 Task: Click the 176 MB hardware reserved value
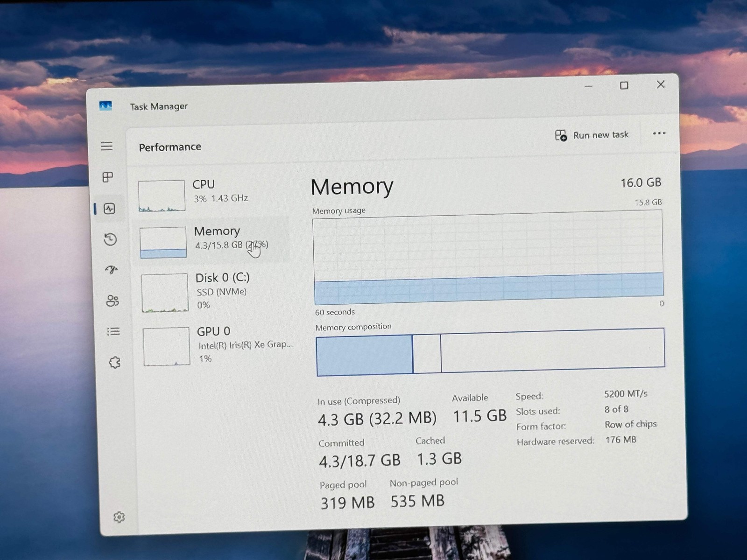coord(621,440)
